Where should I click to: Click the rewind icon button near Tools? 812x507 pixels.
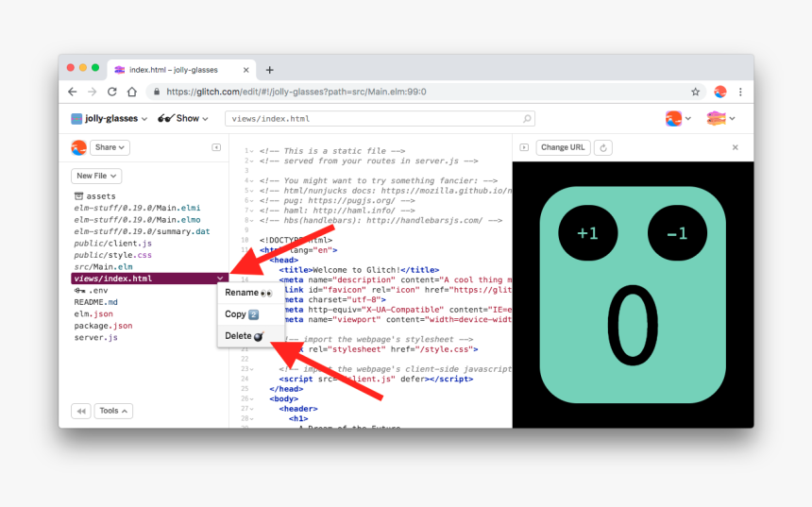point(81,412)
